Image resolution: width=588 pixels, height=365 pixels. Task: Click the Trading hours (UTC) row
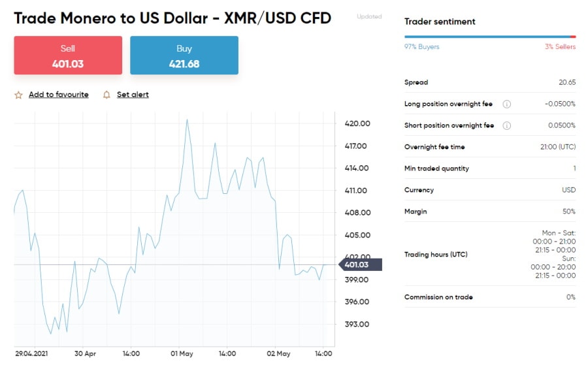tap(490, 254)
